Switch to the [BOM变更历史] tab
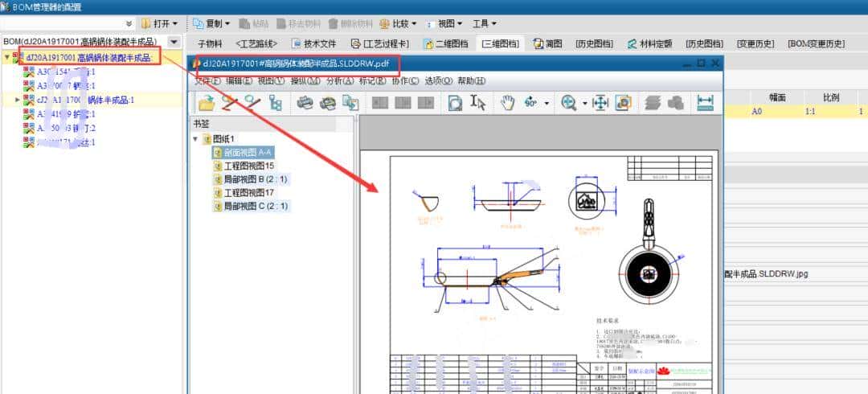868x394 pixels. [x=817, y=43]
